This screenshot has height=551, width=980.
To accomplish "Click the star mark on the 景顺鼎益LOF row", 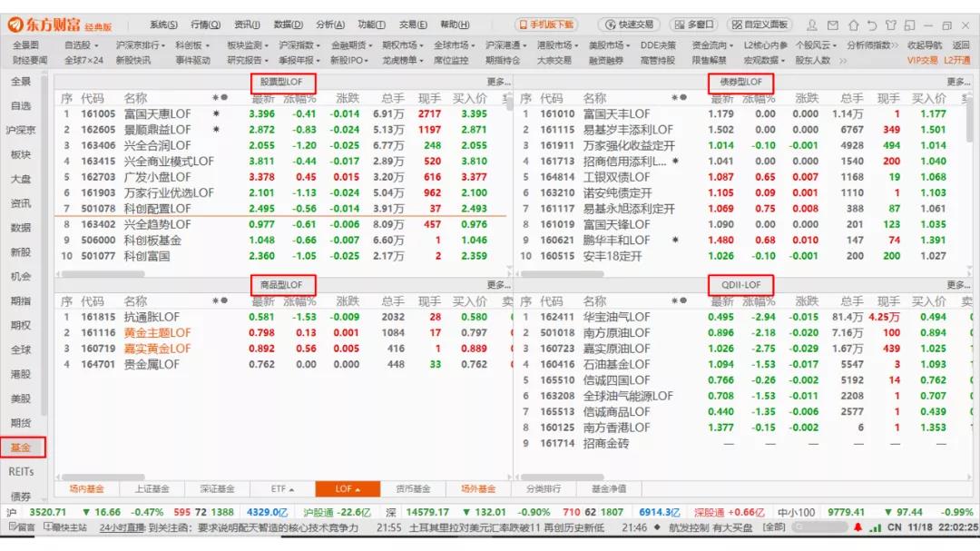I will (216, 130).
